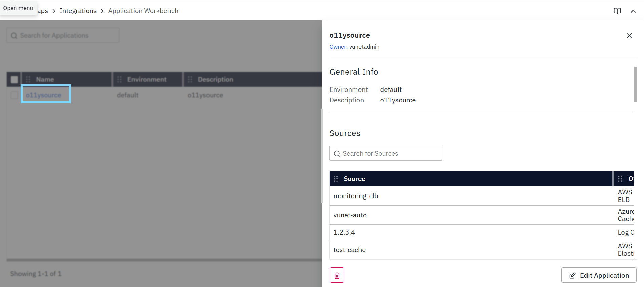This screenshot has width=644, height=287.
Task: Go to Integrations breadcrumb
Action: (78, 11)
